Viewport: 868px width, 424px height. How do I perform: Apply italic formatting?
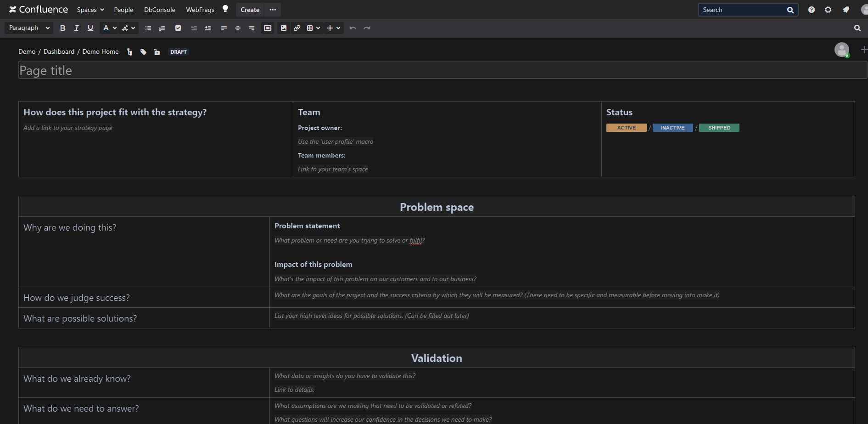(x=76, y=28)
